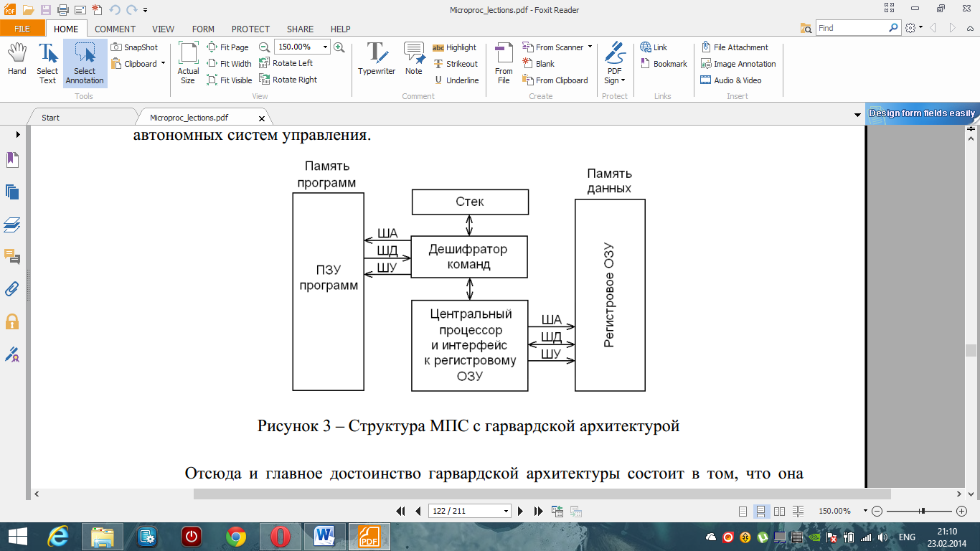Attach a file with File Attachment

click(x=735, y=47)
